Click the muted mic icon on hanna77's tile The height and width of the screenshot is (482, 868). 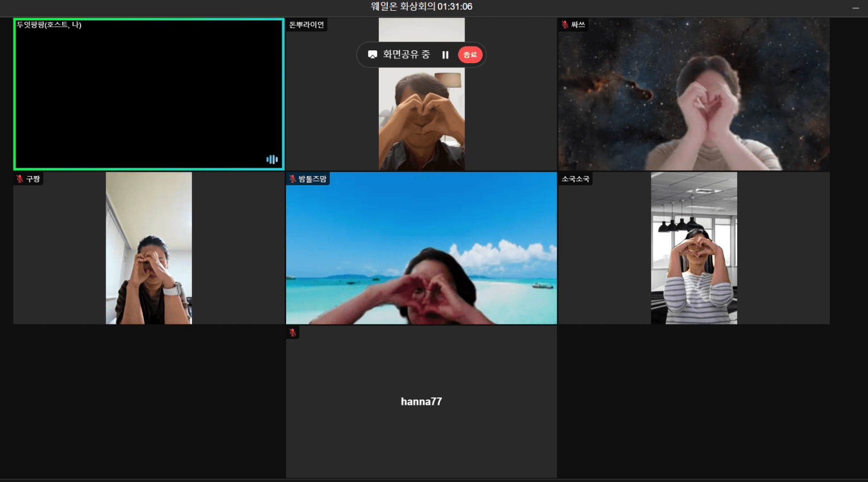coord(293,333)
